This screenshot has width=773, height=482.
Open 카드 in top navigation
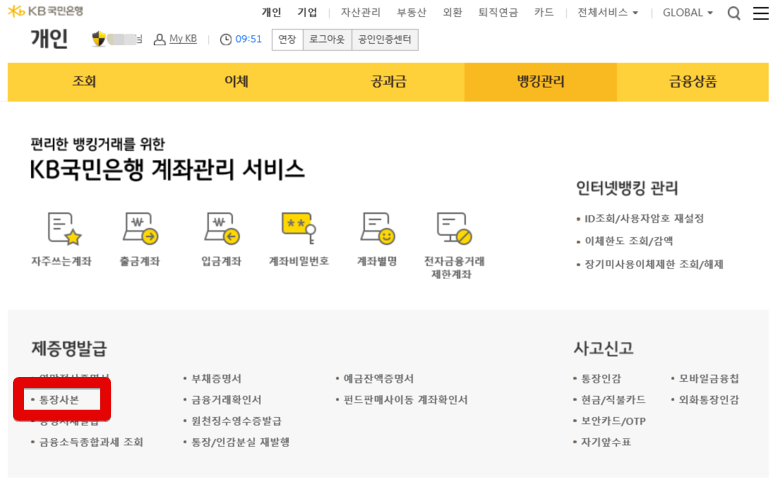click(544, 12)
